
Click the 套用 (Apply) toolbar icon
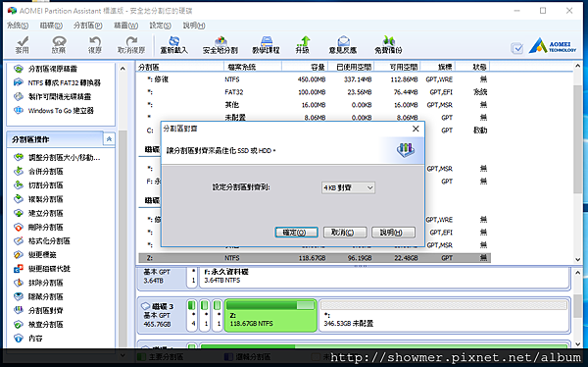coord(23,45)
